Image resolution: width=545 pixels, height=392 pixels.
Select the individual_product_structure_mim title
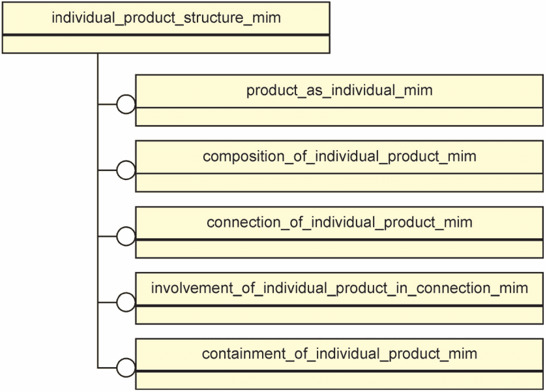166,18
